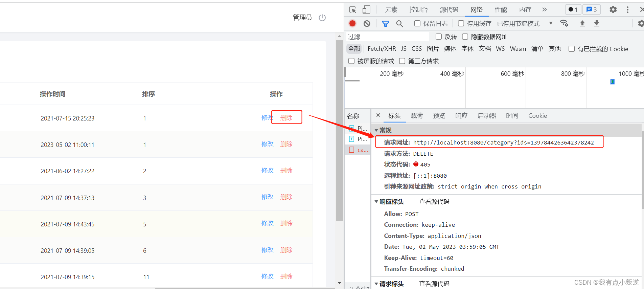Open the errors counter showing 1
Viewport: 644px width, 289px height.
[573, 9]
